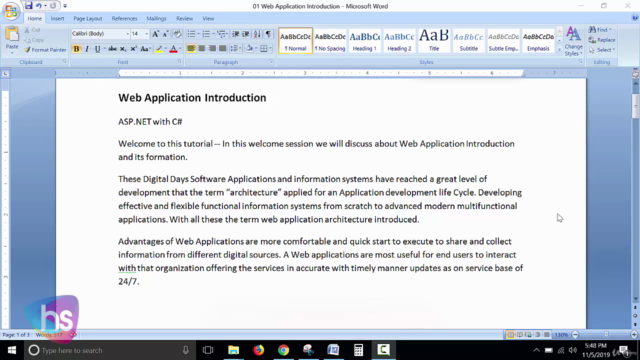
Task: Clear formatting of selected text
Action: point(177,34)
